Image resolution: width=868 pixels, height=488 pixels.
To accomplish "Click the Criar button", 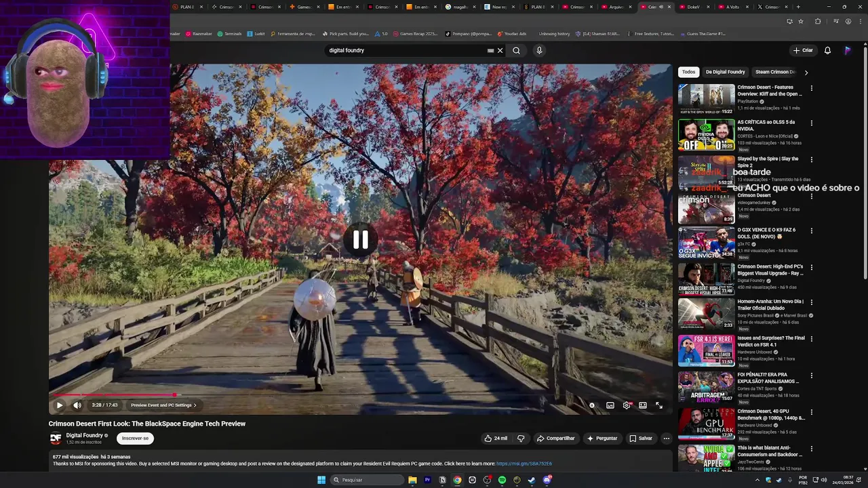I will pyautogui.click(x=803, y=50).
